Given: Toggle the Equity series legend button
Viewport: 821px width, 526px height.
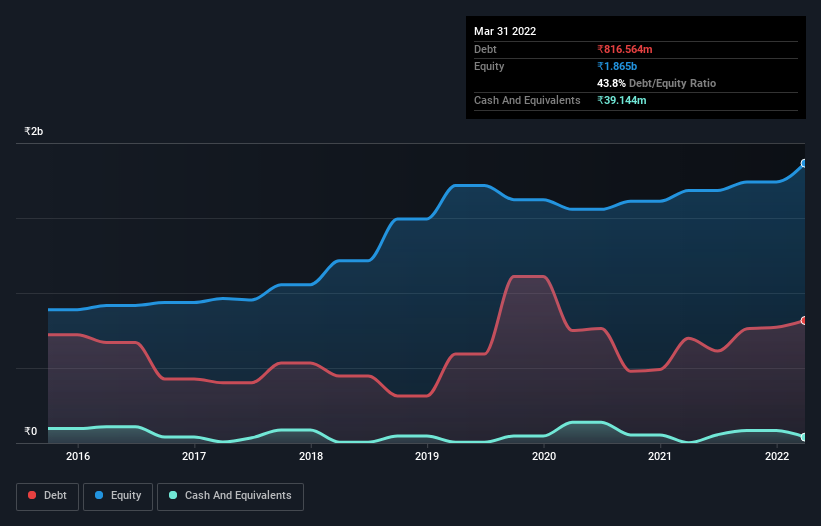Looking at the screenshot, I should pos(118,496).
